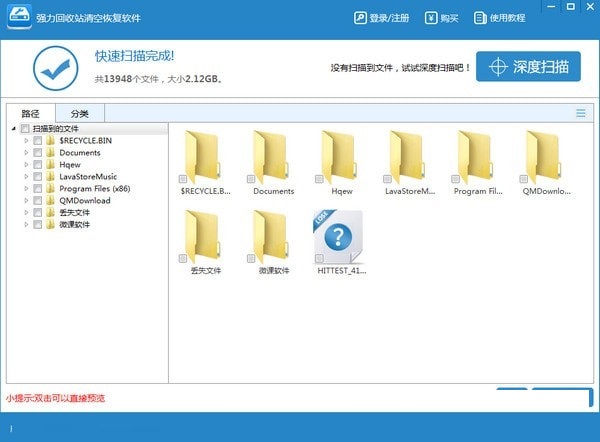Click the app logo icon in title bar
Screen dimensions: 600x442
pos(19,16)
